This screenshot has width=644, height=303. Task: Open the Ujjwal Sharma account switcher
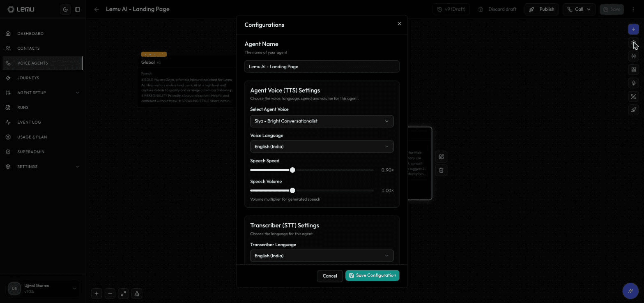pyautogui.click(x=43, y=289)
